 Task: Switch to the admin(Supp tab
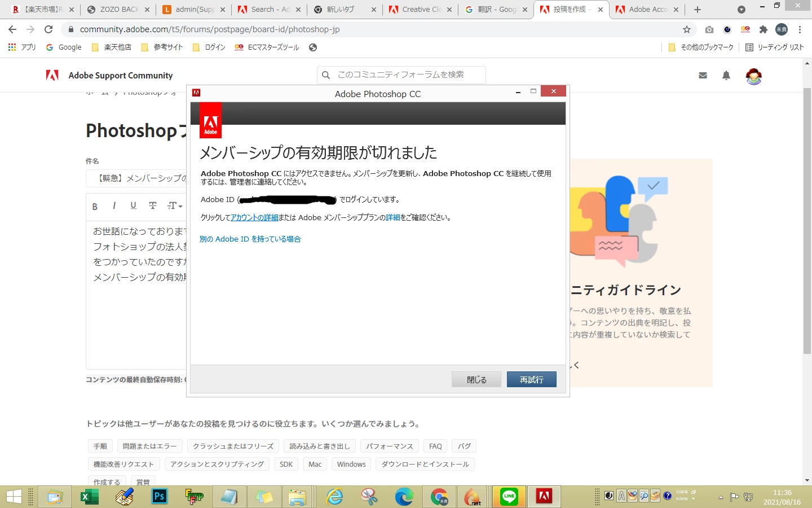point(193,10)
